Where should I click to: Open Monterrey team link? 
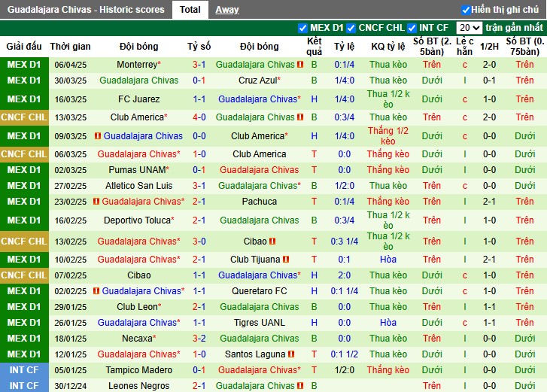(x=137, y=65)
